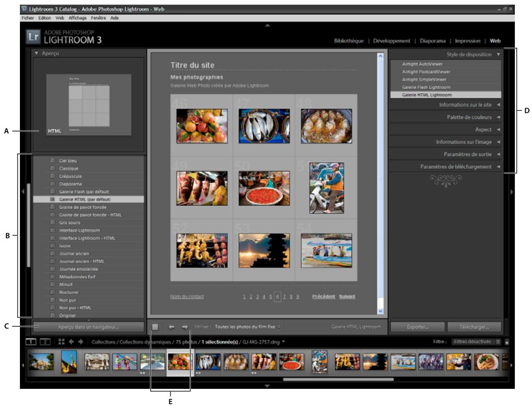532x406 pixels.
Task: Click Titre du site heading text
Action: (x=192, y=65)
